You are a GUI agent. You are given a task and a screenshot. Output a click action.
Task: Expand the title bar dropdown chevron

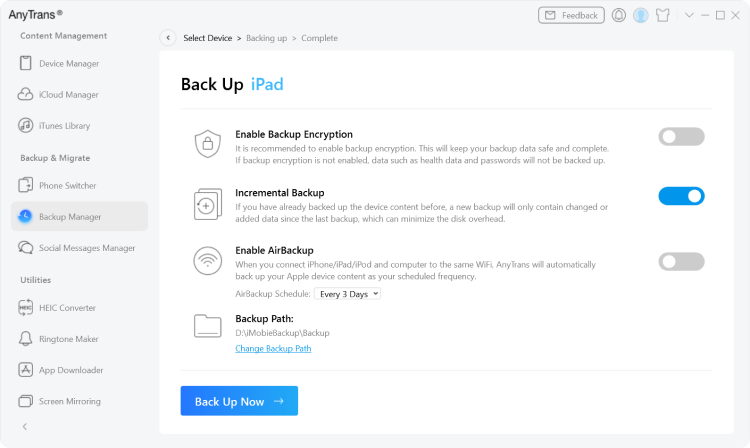pyautogui.click(x=689, y=15)
